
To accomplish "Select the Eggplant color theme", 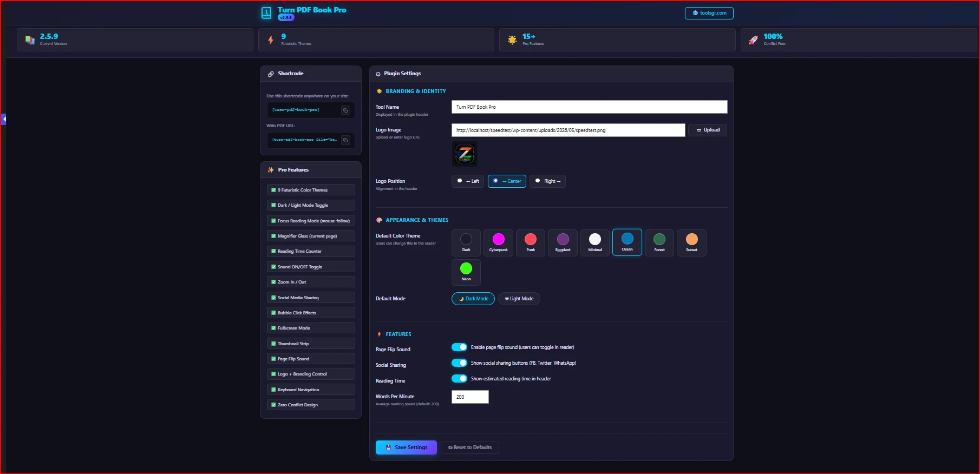I will click(563, 242).
